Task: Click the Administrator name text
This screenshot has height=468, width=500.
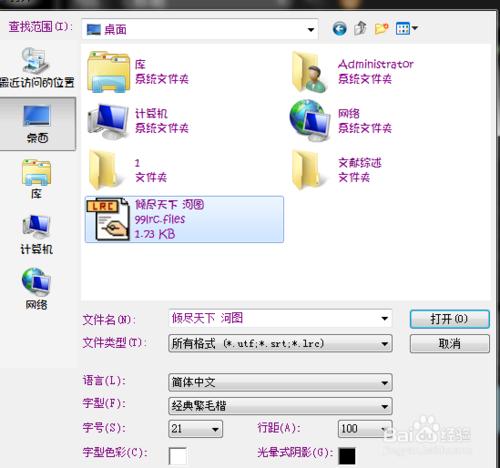Action: point(376,64)
